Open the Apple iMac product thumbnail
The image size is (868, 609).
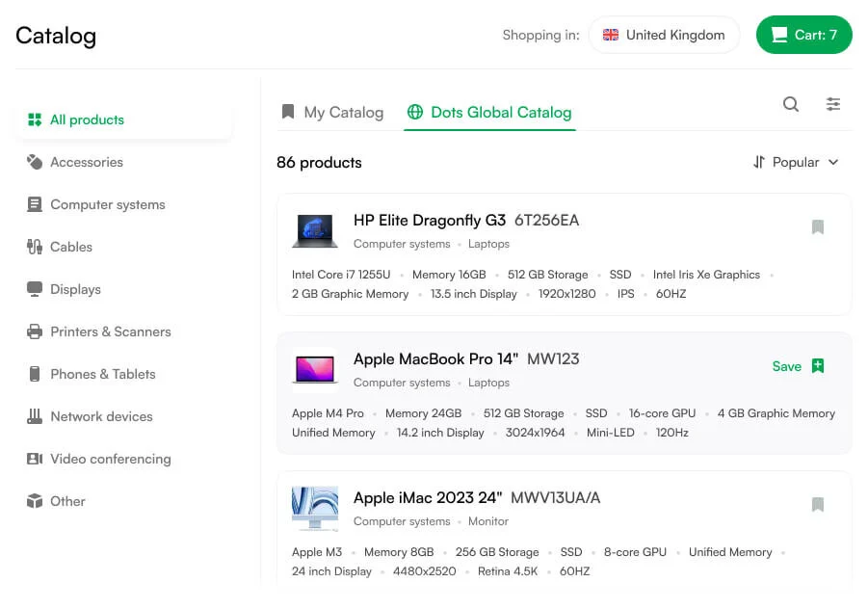click(315, 509)
